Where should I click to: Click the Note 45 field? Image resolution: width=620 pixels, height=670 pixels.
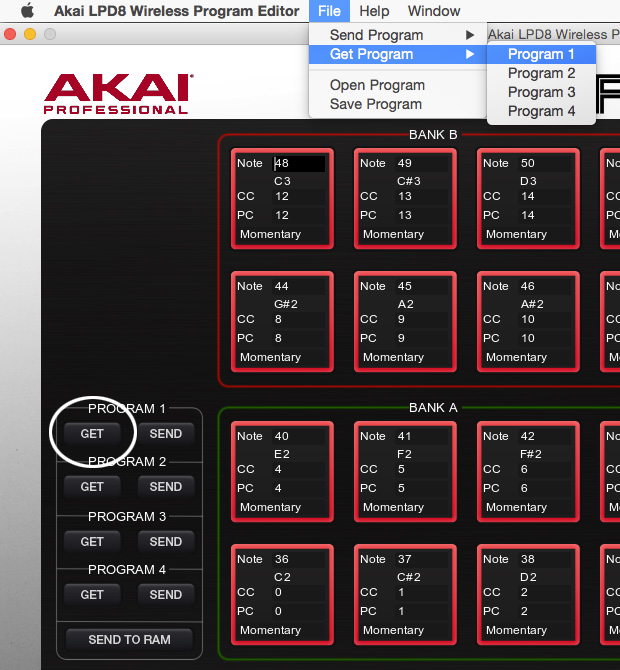pos(422,286)
